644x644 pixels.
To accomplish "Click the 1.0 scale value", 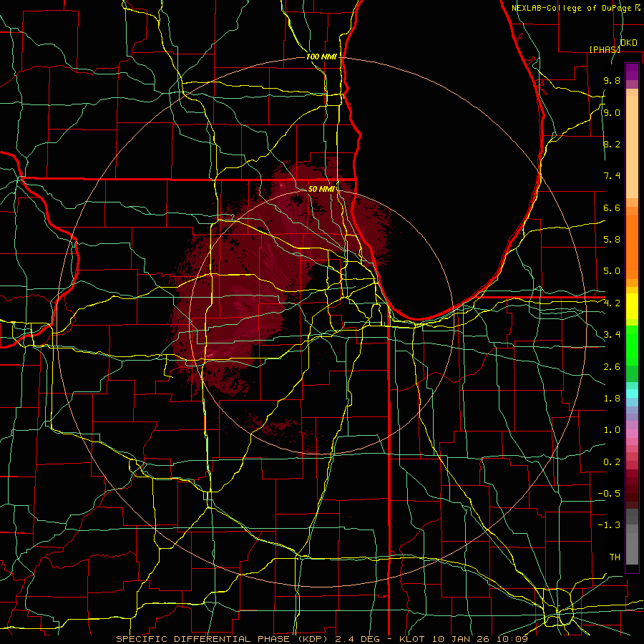I will [612, 430].
